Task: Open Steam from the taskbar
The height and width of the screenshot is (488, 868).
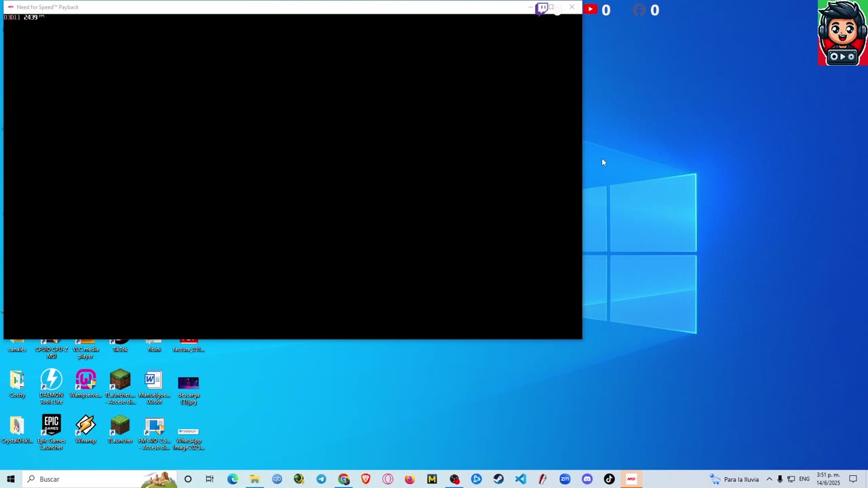Action: [498, 479]
